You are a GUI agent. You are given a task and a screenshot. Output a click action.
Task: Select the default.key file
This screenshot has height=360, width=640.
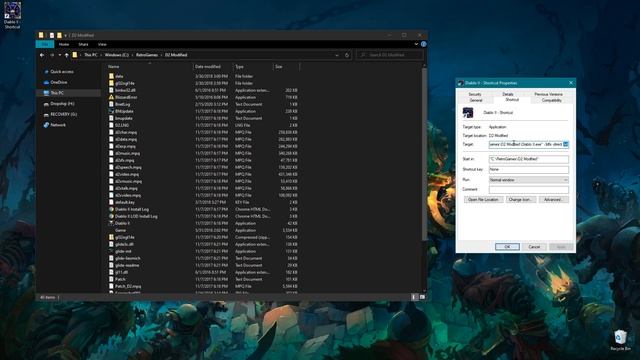pyautogui.click(x=124, y=202)
